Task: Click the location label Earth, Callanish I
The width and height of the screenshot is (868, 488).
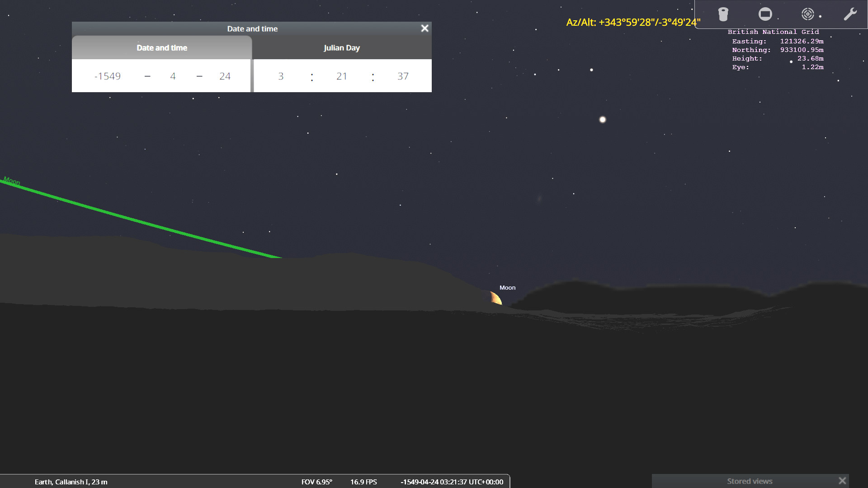Action: point(71,482)
